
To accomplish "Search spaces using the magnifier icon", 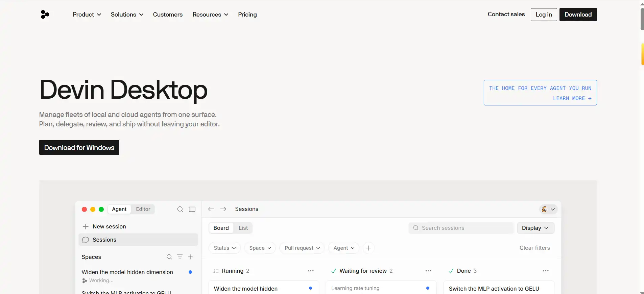I will (169, 257).
